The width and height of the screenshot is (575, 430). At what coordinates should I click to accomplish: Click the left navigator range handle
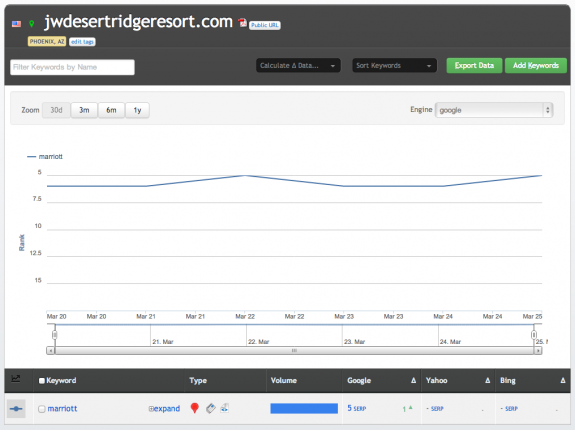pyautogui.click(x=55, y=335)
